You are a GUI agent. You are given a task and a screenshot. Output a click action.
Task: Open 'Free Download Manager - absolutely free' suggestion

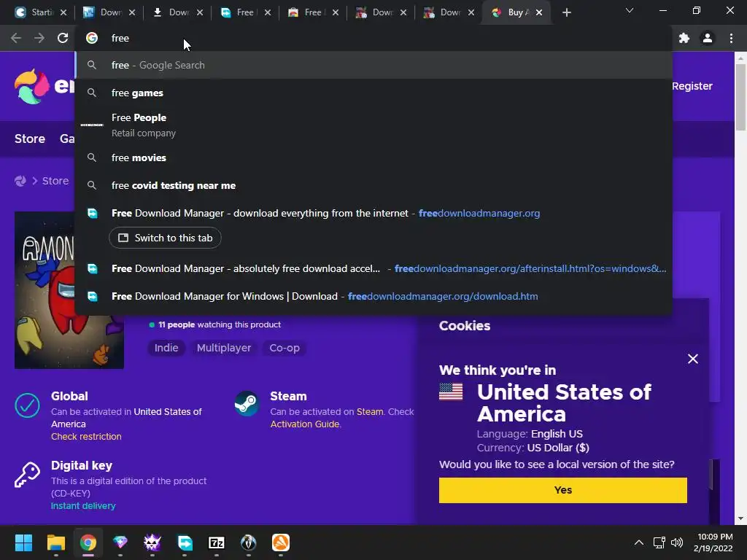coord(374,268)
